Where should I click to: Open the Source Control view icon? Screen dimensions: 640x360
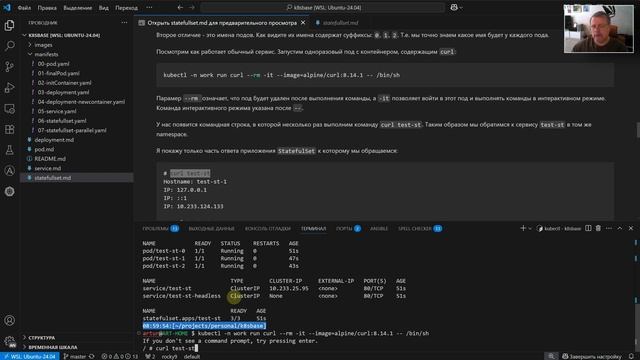point(9,67)
